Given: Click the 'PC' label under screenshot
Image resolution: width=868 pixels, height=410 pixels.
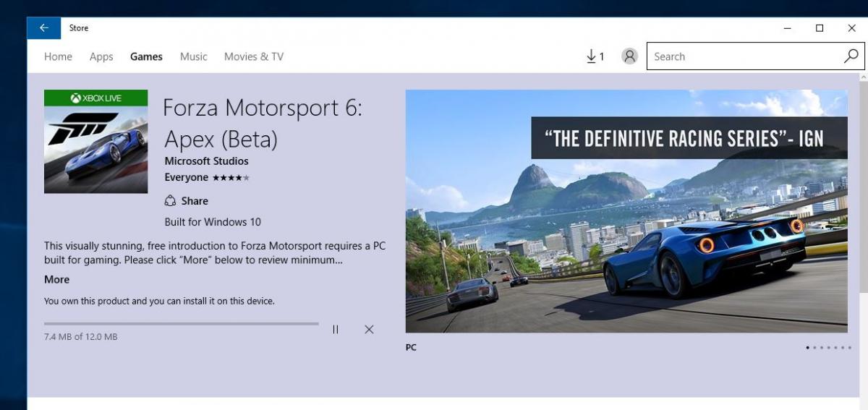Looking at the screenshot, I should pyautogui.click(x=411, y=348).
